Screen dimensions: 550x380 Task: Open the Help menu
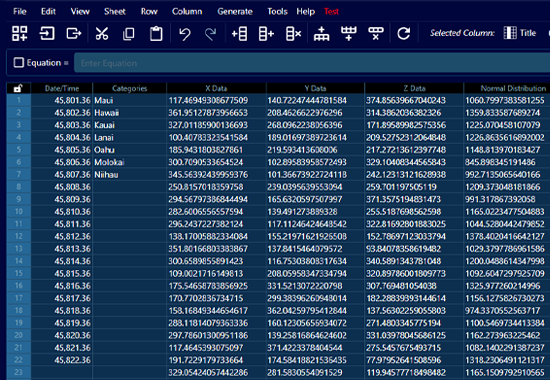point(305,11)
